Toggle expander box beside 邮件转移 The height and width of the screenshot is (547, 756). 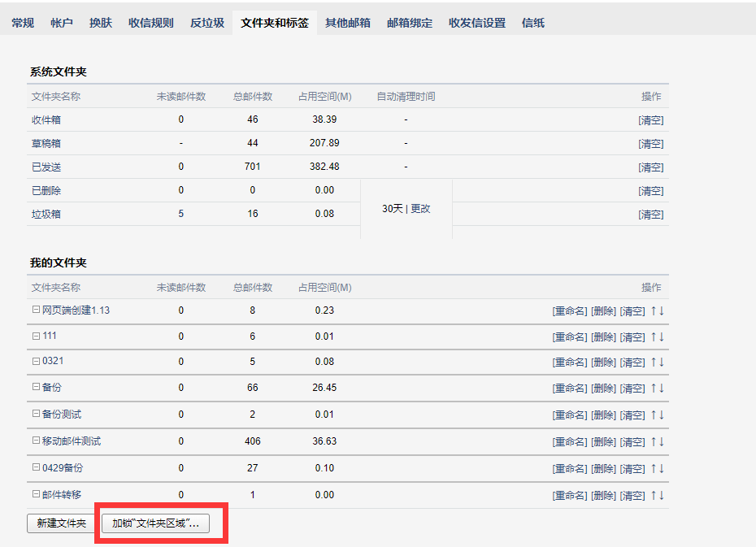pyautogui.click(x=36, y=494)
